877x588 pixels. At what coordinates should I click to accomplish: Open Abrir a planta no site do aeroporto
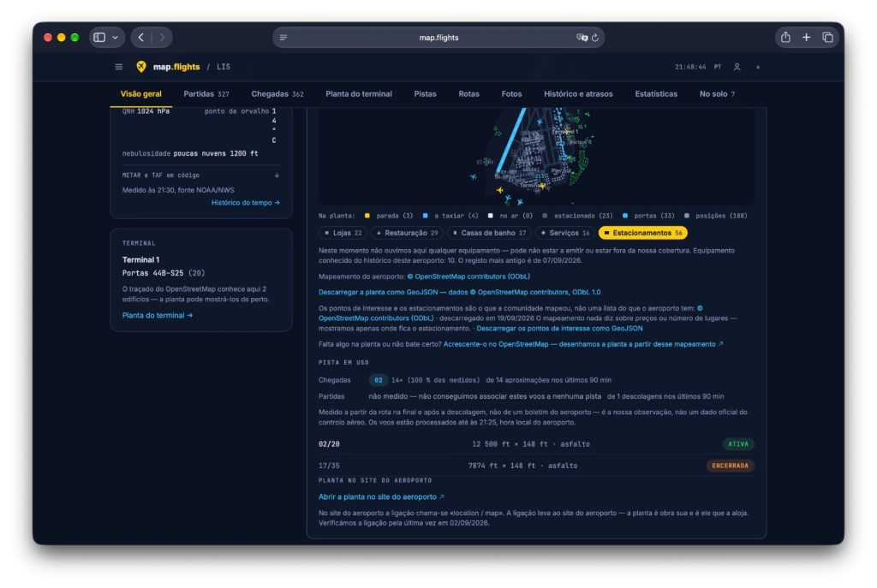tap(381, 497)
